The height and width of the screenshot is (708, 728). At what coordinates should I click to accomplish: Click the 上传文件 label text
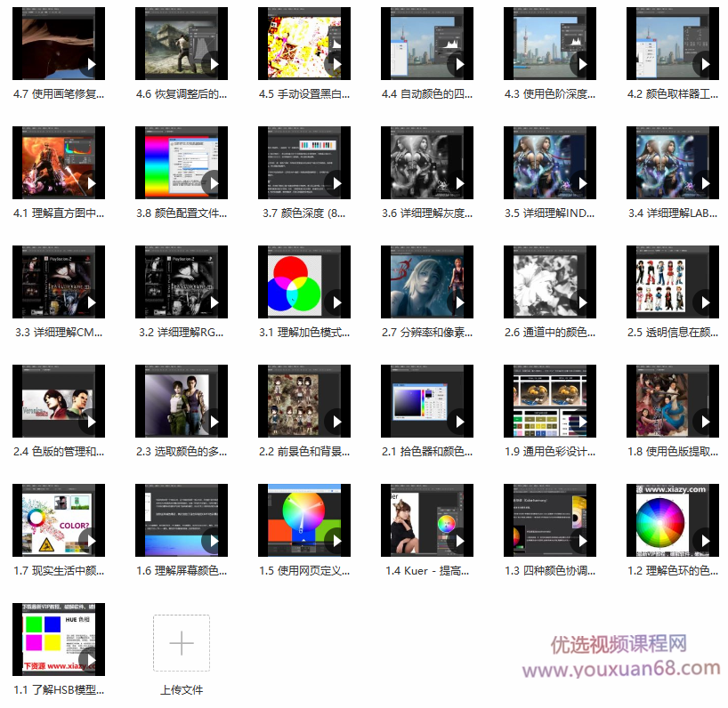tap(182, 689)
